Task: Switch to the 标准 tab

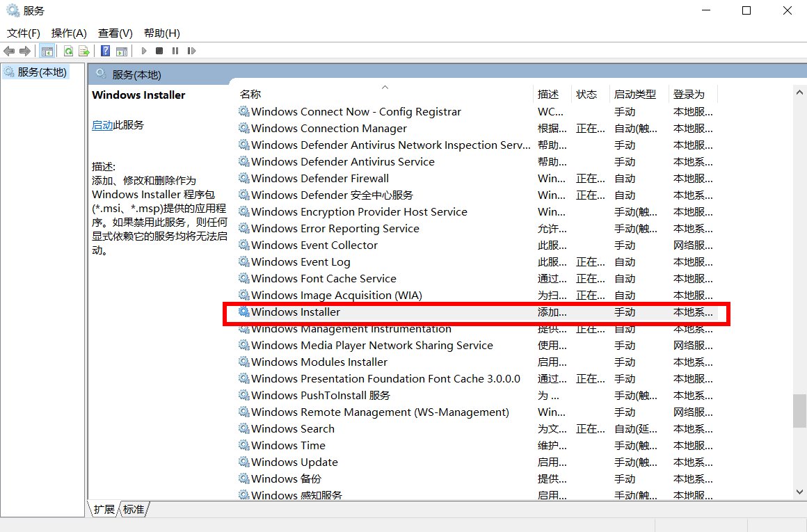Action: [134, 510]
